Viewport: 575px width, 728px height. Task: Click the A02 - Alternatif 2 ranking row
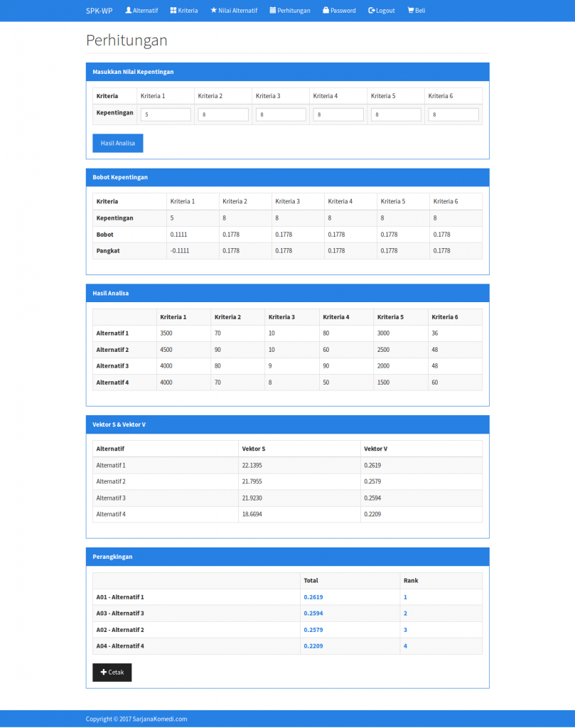pyautogui.click(x=288, y=630)
